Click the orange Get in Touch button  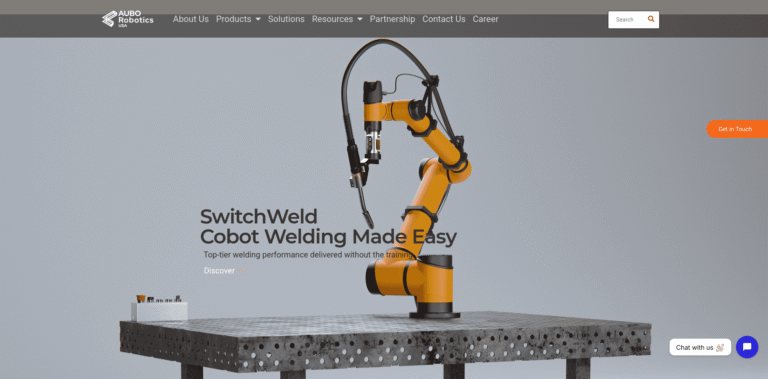coord(737,129)
